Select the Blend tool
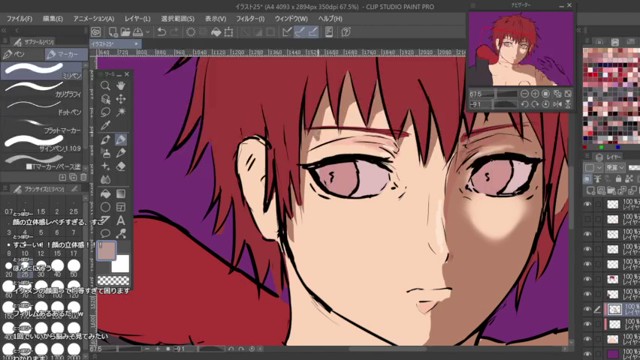 (105, 180)
